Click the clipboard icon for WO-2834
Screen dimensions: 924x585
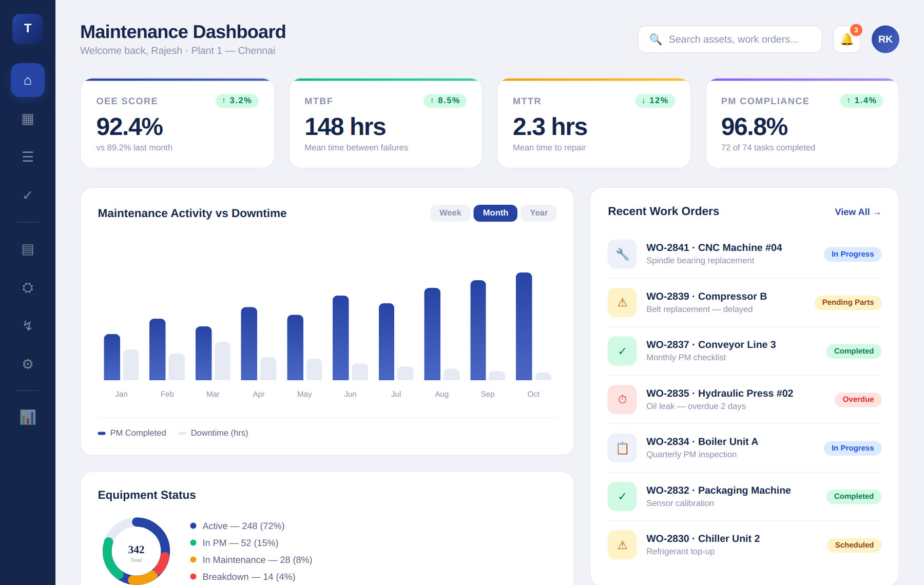(x=622, y=447)
